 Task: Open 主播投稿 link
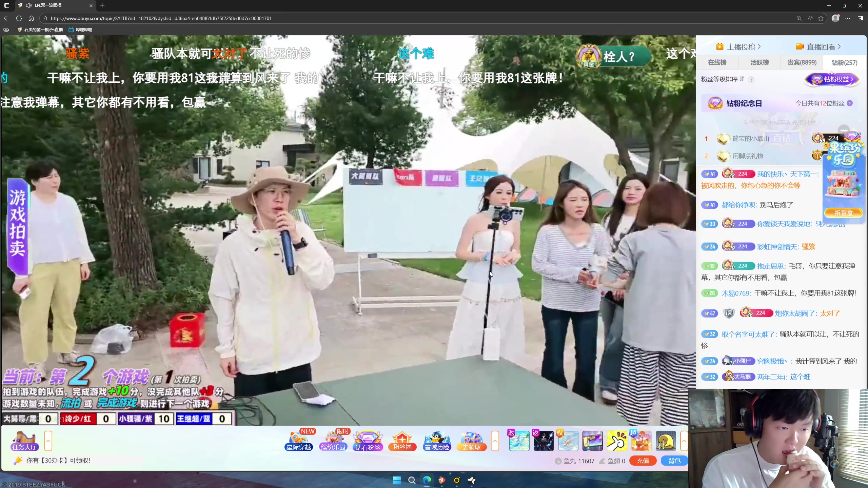click(738, 47)
